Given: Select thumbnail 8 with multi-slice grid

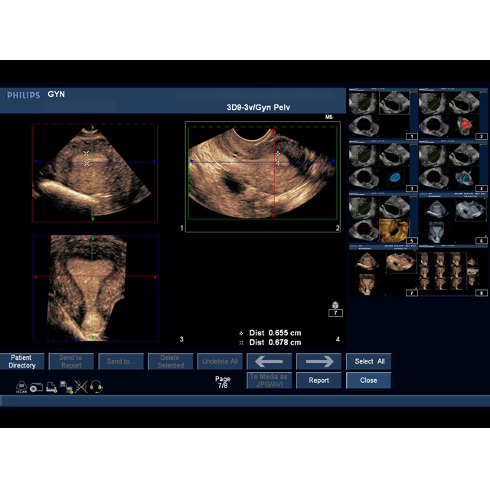Looking at the screenshot, I should [x=453, y=271].
